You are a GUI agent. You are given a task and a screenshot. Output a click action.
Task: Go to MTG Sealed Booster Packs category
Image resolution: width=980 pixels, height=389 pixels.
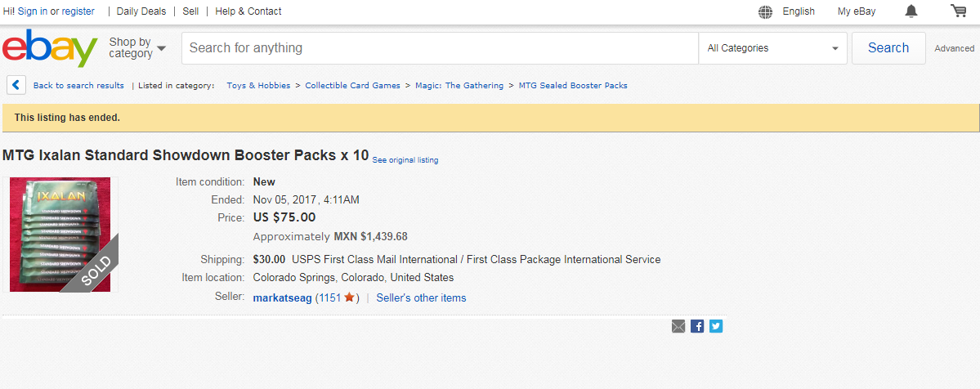tap(573, 86)
